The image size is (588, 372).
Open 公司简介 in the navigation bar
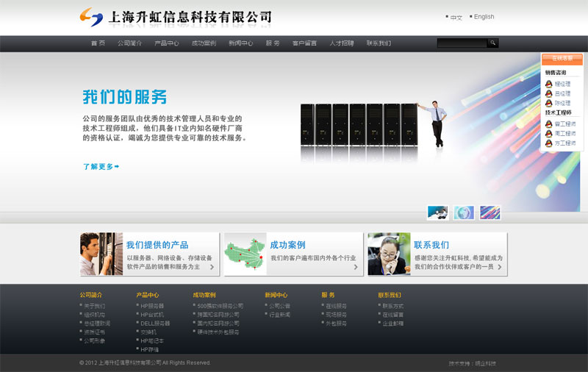tap(130, 43)
